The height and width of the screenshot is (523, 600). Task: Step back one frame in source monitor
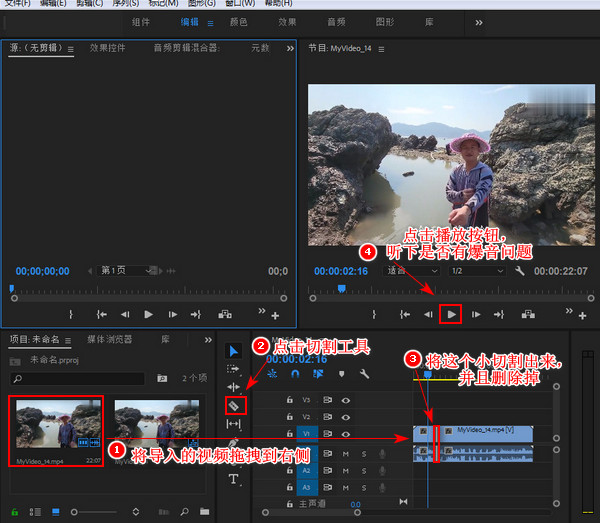point(125,314)
